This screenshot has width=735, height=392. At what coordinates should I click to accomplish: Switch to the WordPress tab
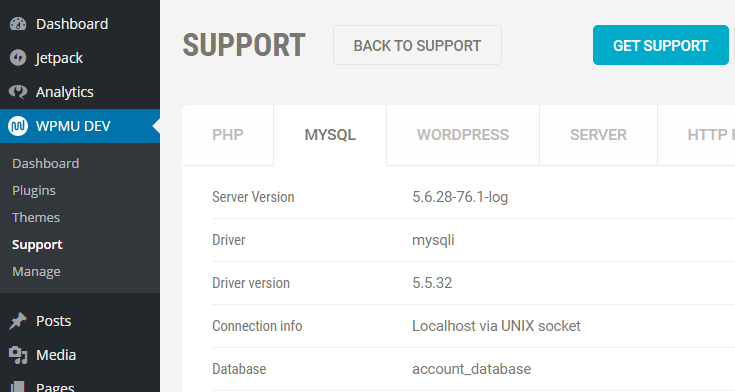463,135
